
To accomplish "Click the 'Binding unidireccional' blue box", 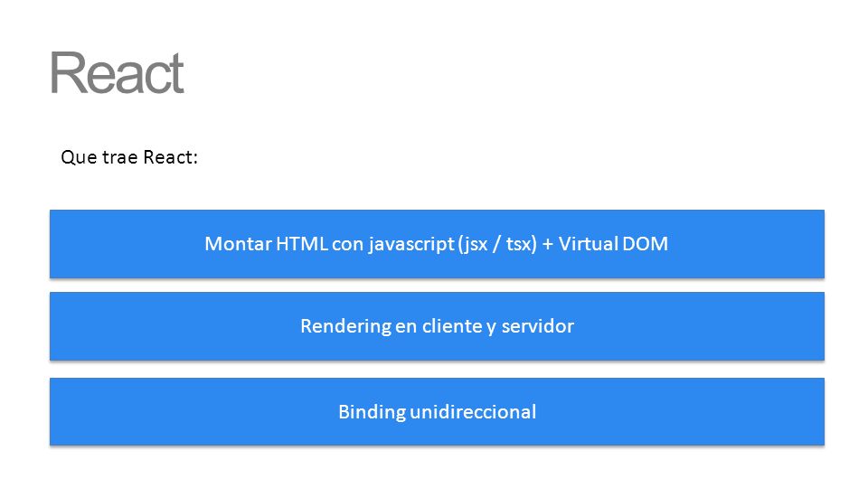I will [x=437, y=412].
